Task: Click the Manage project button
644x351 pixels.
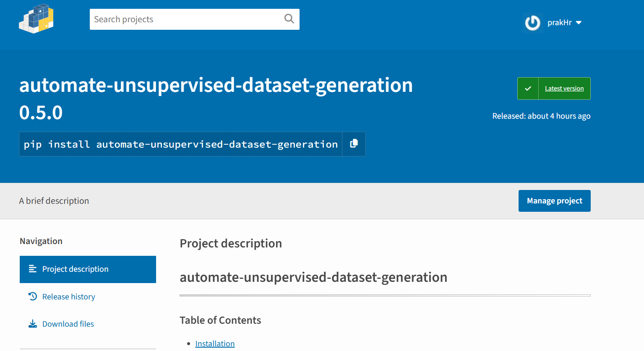Action: coord(555,201)
